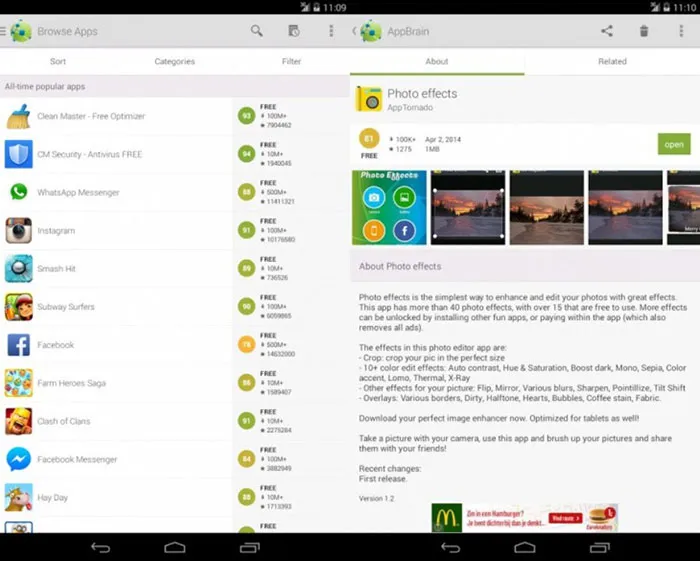Tap AppTornado developer name
Viewport: 700px width, 561px height.
tap(410, 108)
